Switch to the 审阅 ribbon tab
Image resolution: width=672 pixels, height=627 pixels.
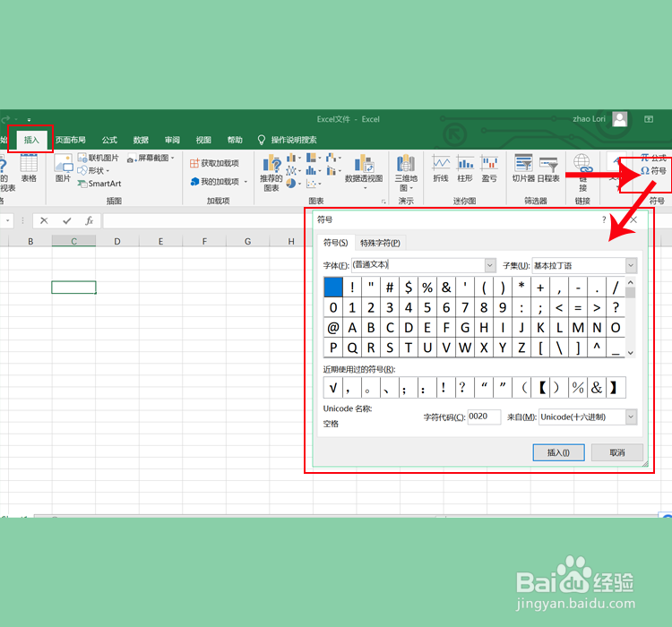pos(172,140)
